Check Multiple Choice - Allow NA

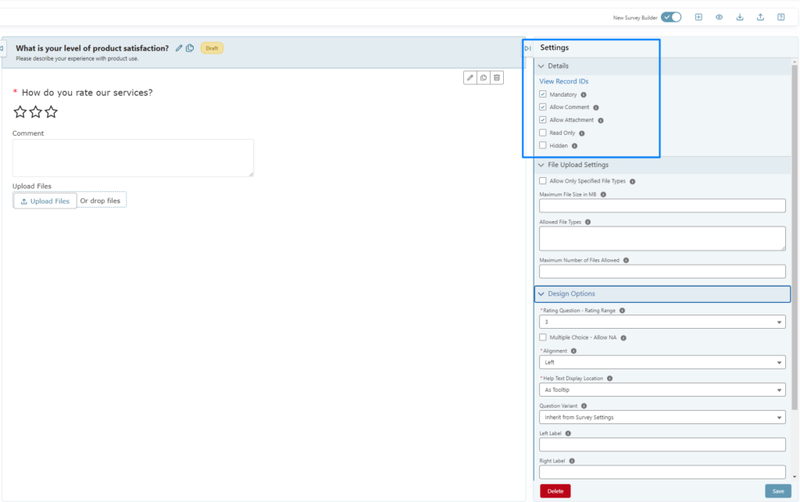[543, 337]
